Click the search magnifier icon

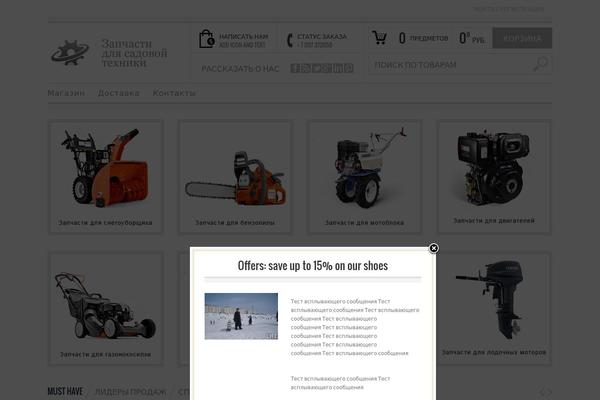point(540,64)
